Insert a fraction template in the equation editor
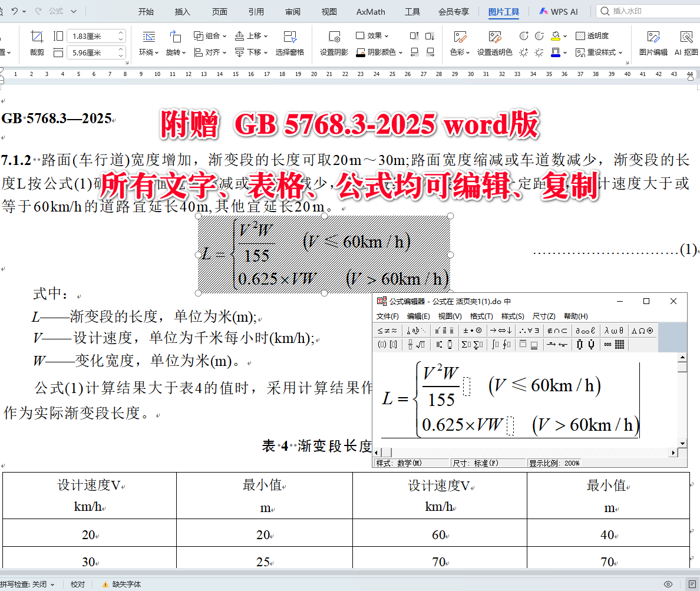Image resolution: width=700 pixels, height=591 pixels. click(x=410, y=344)
